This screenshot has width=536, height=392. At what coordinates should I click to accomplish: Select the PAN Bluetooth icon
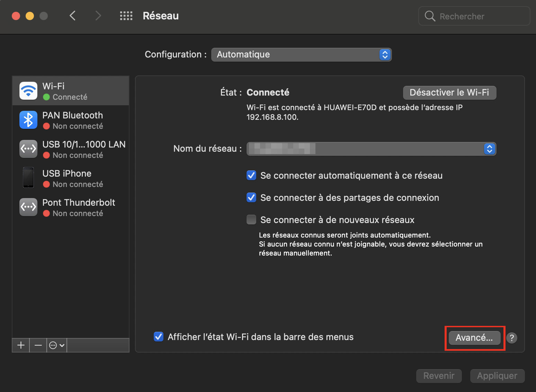28,120
